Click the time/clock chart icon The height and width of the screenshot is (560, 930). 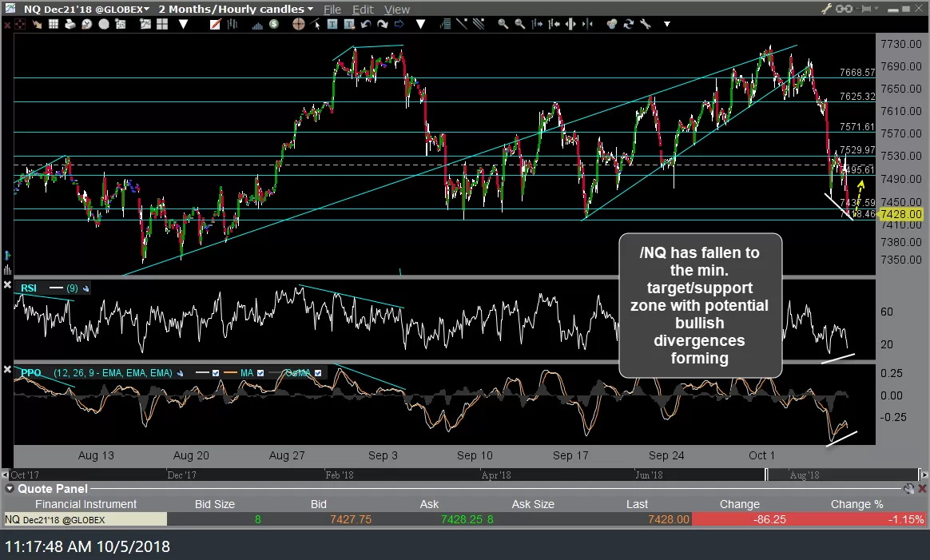(x=86, y=24)
